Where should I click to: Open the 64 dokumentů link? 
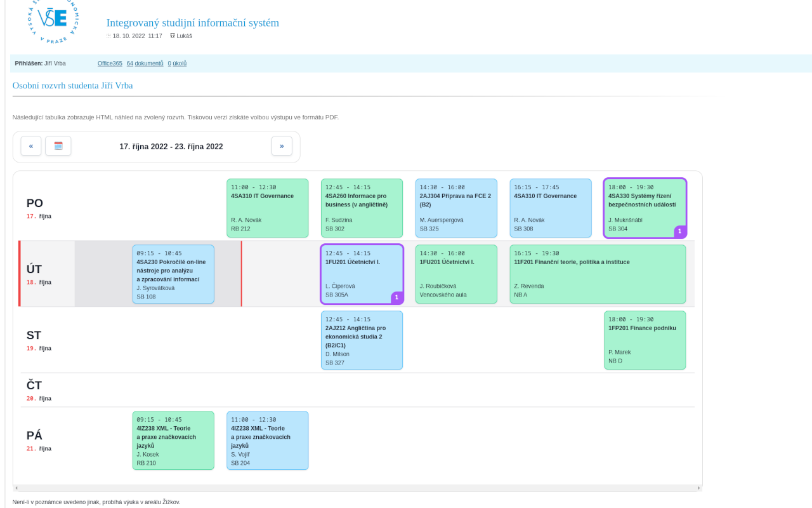[145, 63]
